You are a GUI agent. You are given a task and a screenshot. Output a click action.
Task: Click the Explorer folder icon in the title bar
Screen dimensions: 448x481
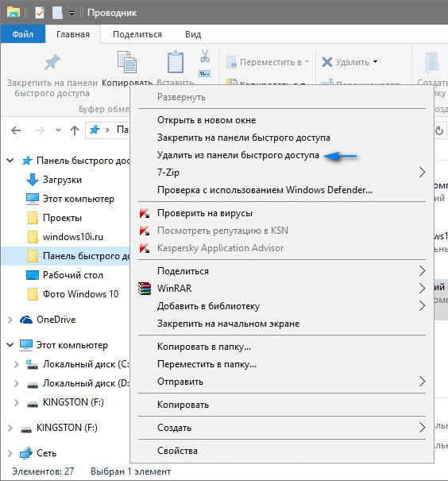[x=14, y=13]
